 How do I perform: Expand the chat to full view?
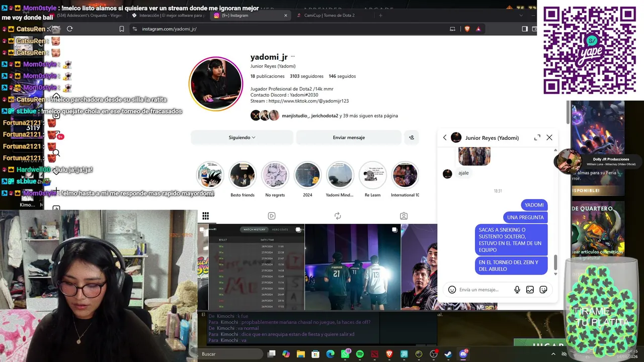537,137
